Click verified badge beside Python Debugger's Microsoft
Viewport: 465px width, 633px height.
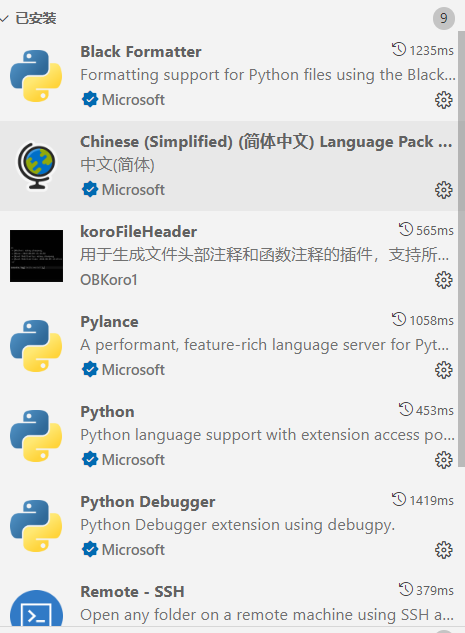(90, 549)
